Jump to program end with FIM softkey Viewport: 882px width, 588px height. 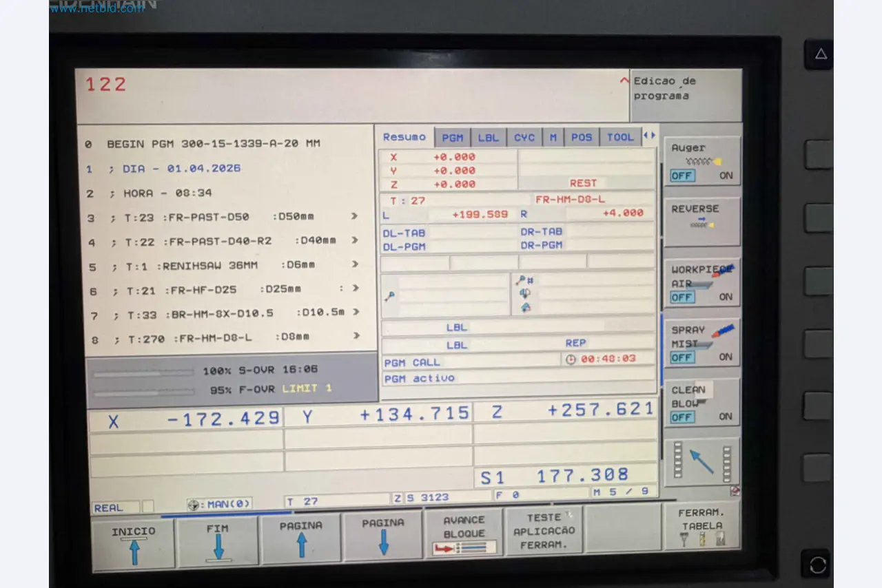tap(218, 540)
